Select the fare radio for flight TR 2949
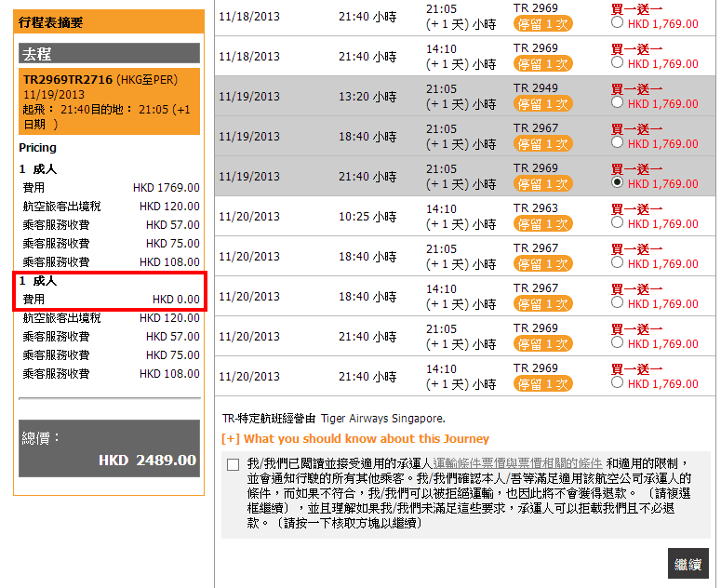Screen dimensions: 721x588 coord(618,103)
